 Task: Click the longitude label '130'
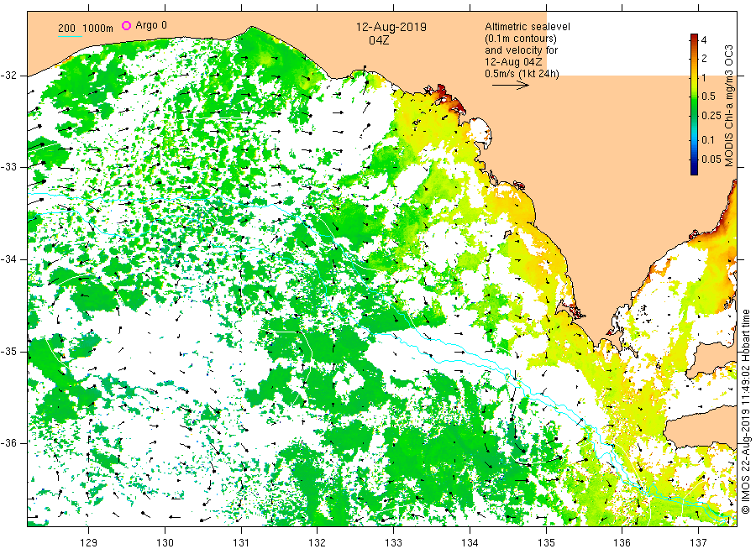click(165, 543)
